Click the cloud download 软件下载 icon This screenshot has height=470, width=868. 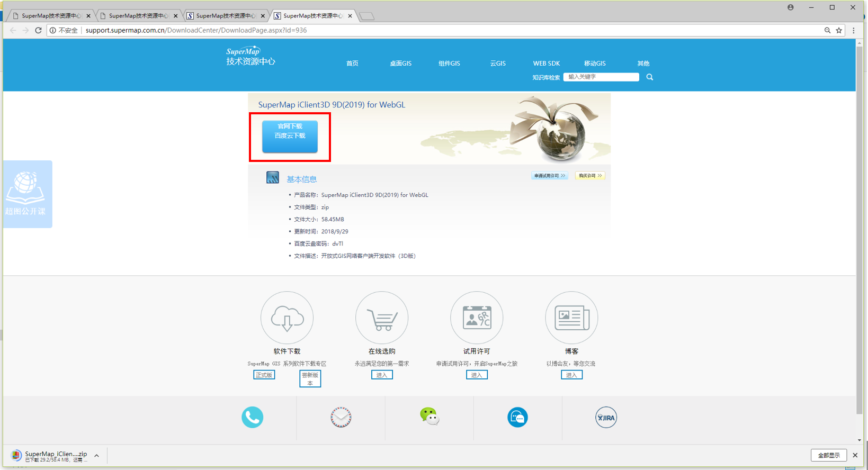click(287, 318)
